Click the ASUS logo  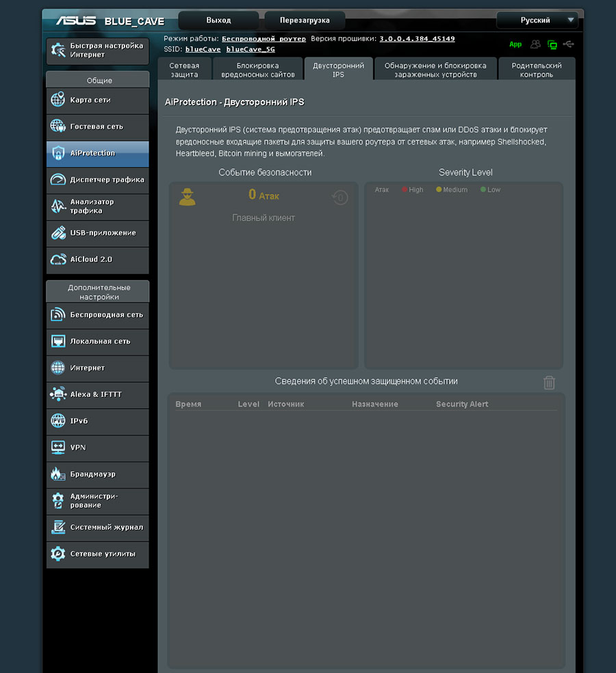click(76, 21)
